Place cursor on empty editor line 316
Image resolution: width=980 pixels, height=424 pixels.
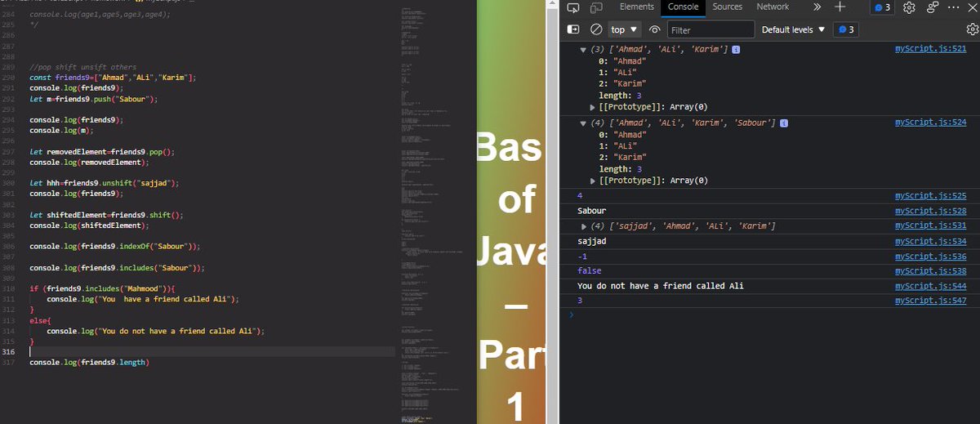212,351
